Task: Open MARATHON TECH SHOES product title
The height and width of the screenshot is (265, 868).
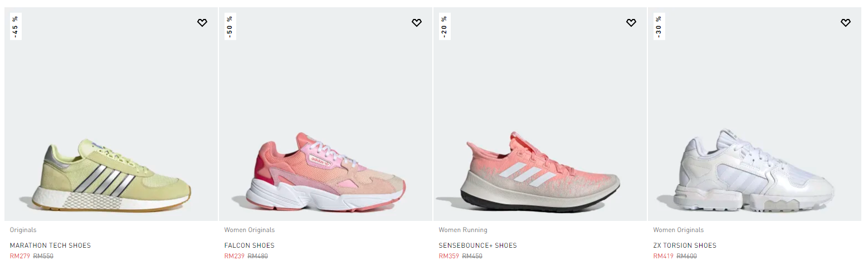Action: pos(50,245)
